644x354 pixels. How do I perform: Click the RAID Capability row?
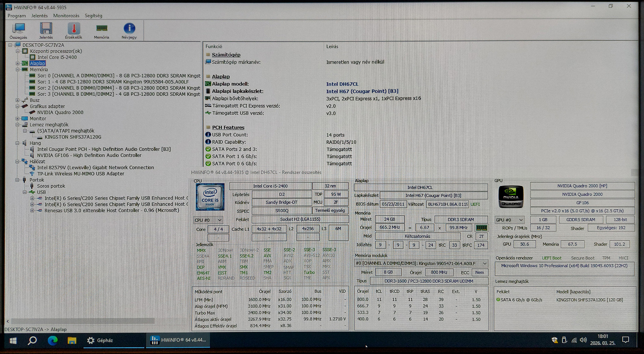(281, 142)
